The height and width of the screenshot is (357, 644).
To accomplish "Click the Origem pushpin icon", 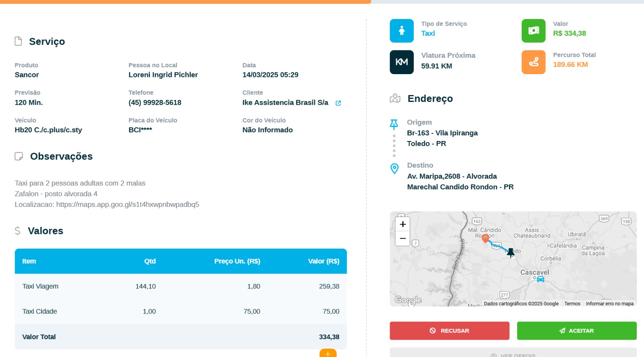I will click(394, 124).
